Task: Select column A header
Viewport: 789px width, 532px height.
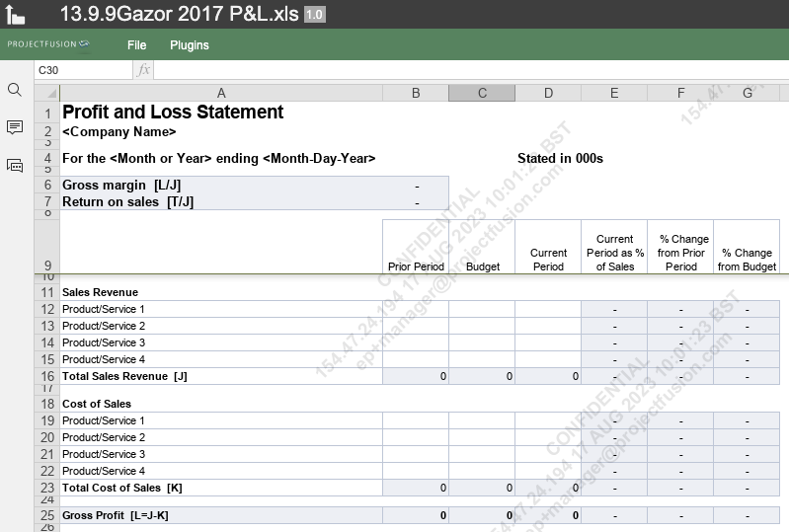Action: pos(221,93)
